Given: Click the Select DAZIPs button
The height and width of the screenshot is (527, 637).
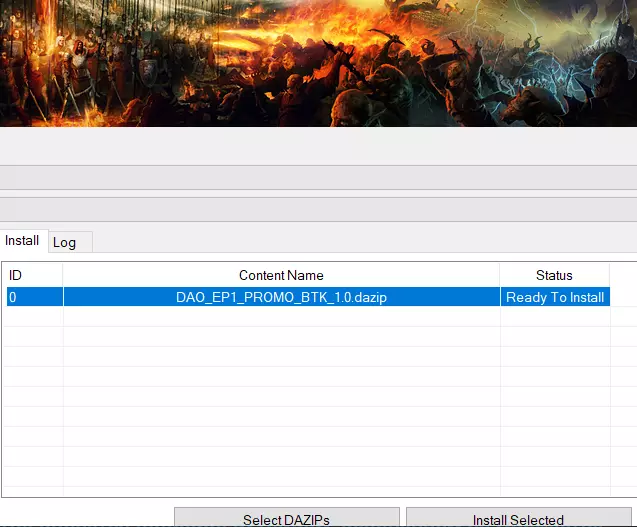Looking at the screenshot, I should tap(287, 517).
